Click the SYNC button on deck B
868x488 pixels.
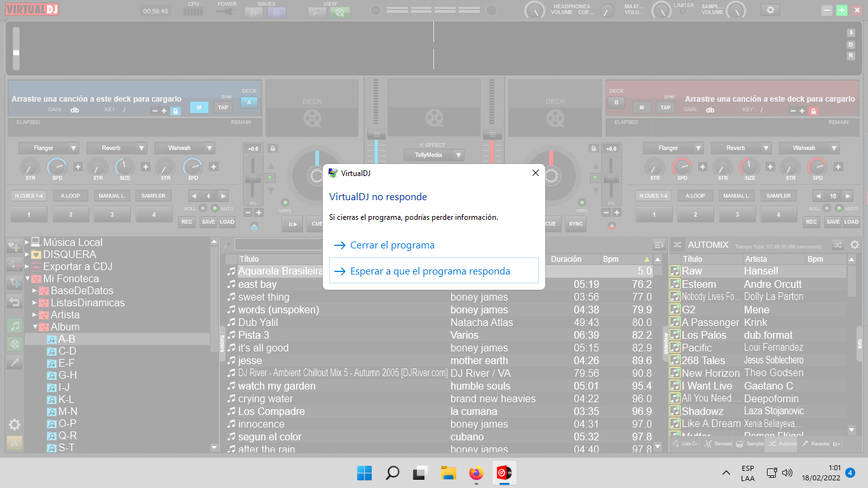(x=576, y=224)
